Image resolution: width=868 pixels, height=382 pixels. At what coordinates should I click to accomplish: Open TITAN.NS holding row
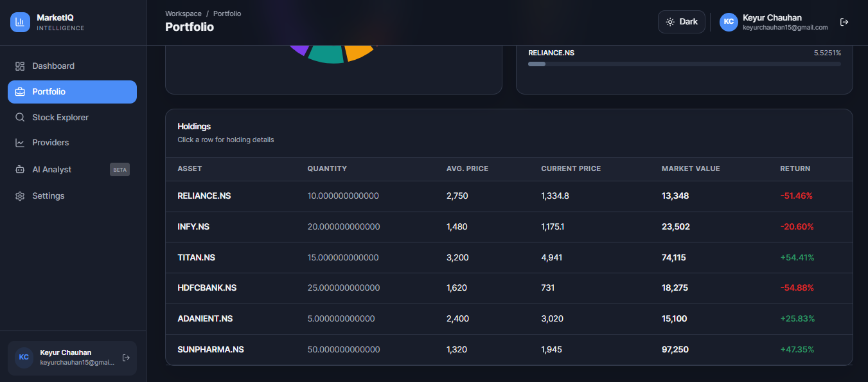click(509, 258)
